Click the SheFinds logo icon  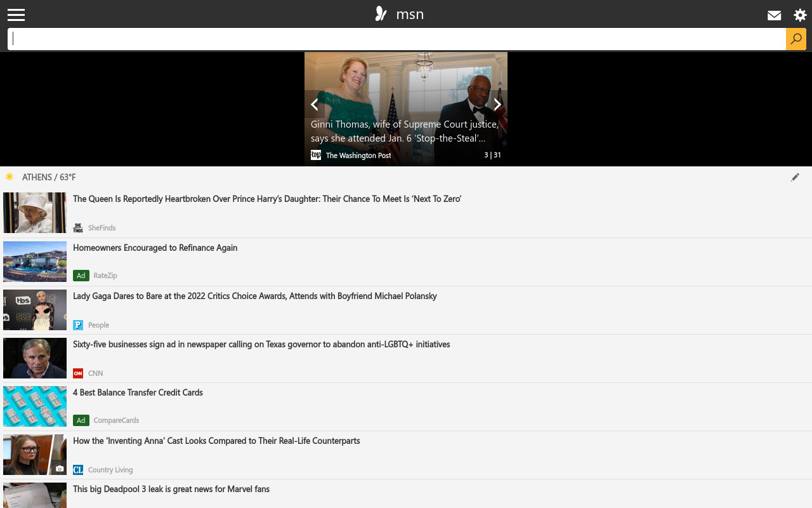[78, 227]
